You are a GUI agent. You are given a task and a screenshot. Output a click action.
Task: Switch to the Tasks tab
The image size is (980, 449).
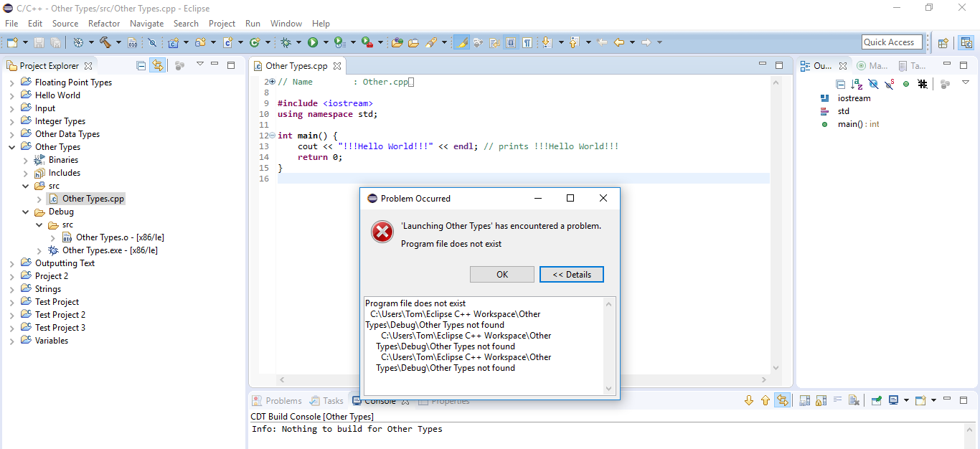pyautogui.click(x=326, y=401)
